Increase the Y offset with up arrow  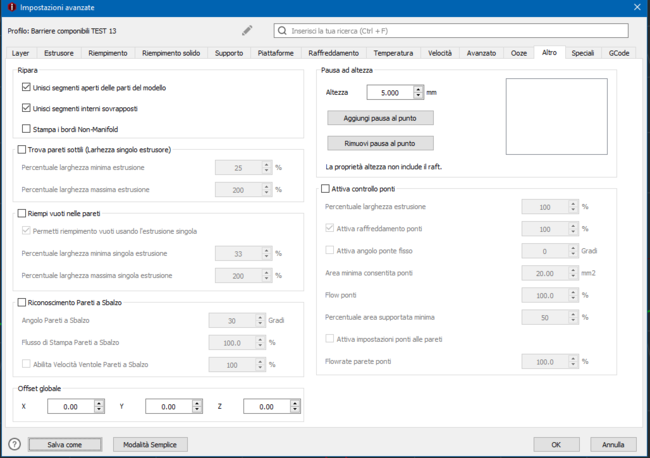197,403
